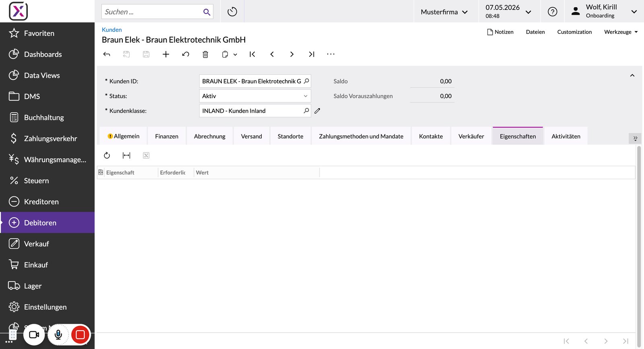The image size is (644, 349).
Task: Show more tabs with the double chevron
Action: [x=635, y=138]
